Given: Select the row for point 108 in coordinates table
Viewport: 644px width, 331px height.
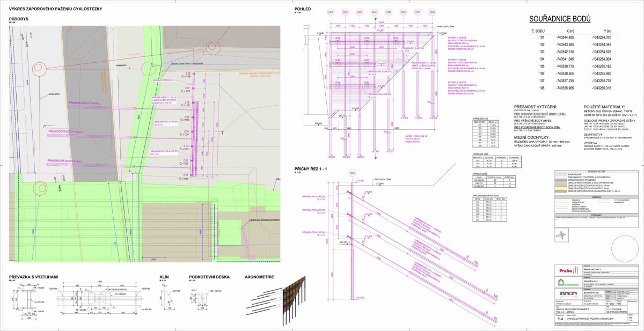Looking at the screenshot, I should coord(574,87).
